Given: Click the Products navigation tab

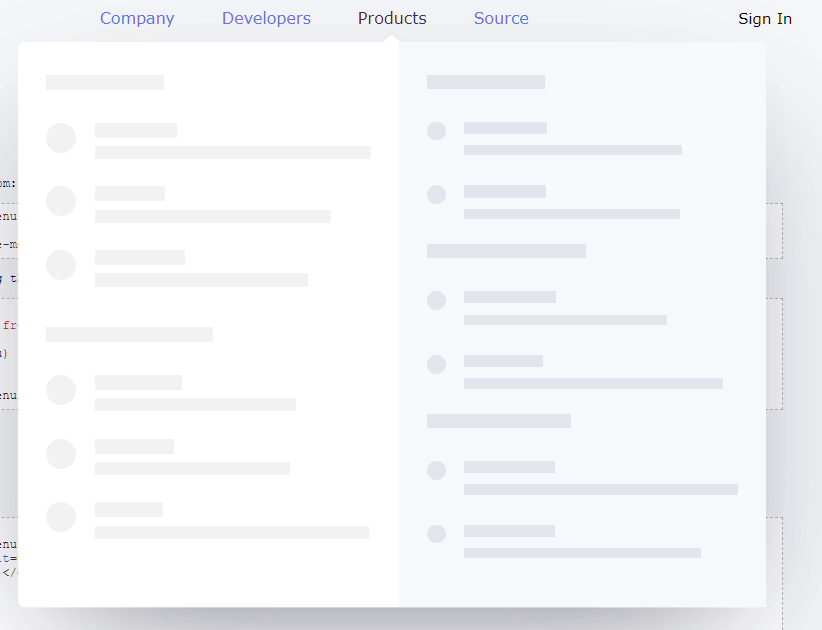Looking at the screenshot, I should pyautogui.click(x=392, y=18).
